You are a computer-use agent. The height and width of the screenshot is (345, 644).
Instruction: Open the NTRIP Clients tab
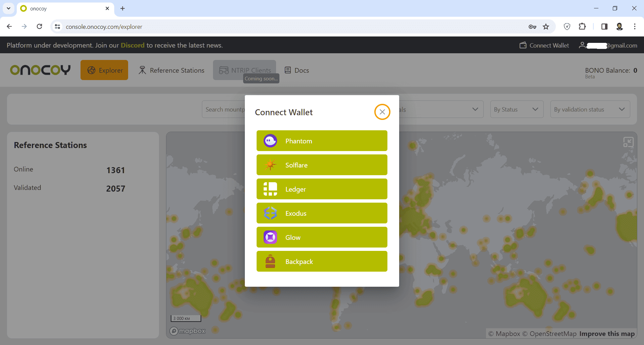pyautogui.click(x=245, y=70)
